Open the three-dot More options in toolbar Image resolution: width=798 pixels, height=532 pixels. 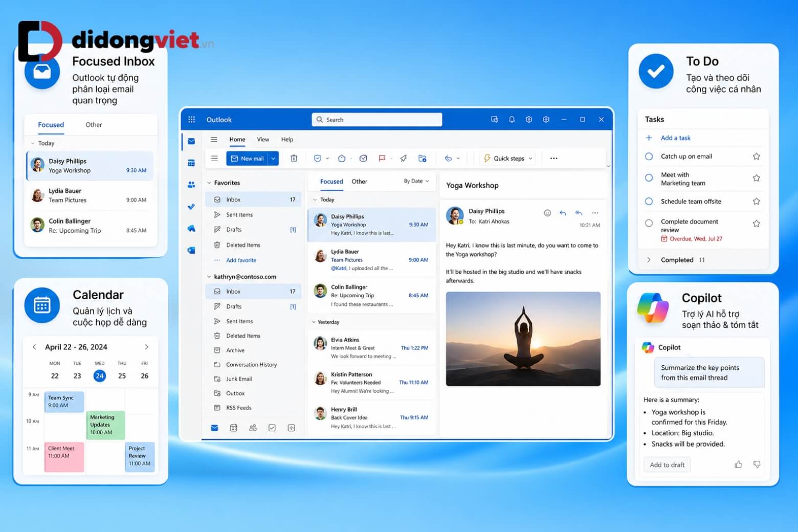[x=553, y=159]
